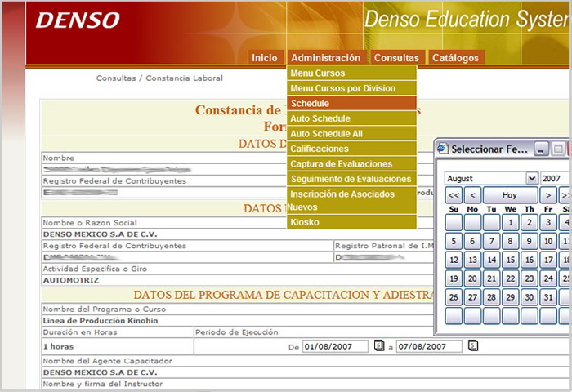Click DENSO MEXICO under Agente Capacitador

[x=100, y=372]
